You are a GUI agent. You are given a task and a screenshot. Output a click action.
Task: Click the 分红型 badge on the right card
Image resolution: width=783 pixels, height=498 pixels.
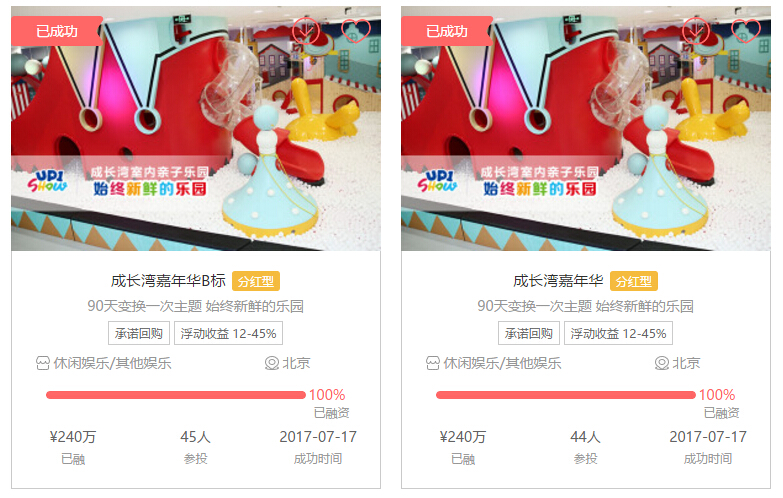pyautogui.click(x=634, y=281)
